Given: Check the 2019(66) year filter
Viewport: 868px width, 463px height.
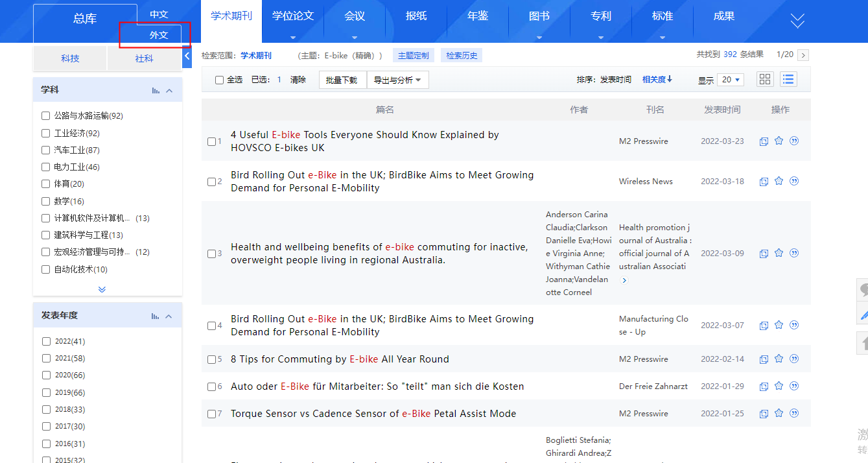Looking at the screenshot, I should pyautogui.click(x=46, y=392).
